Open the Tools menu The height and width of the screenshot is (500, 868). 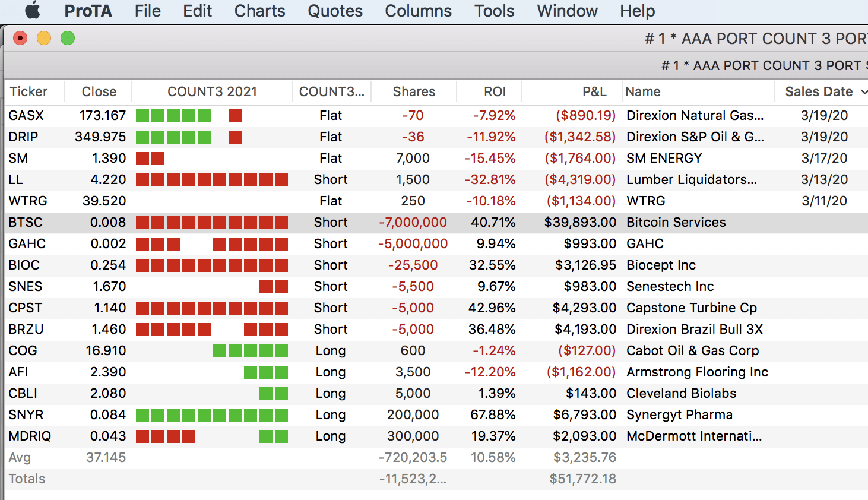pyautogui.click(x=494, y=11)
